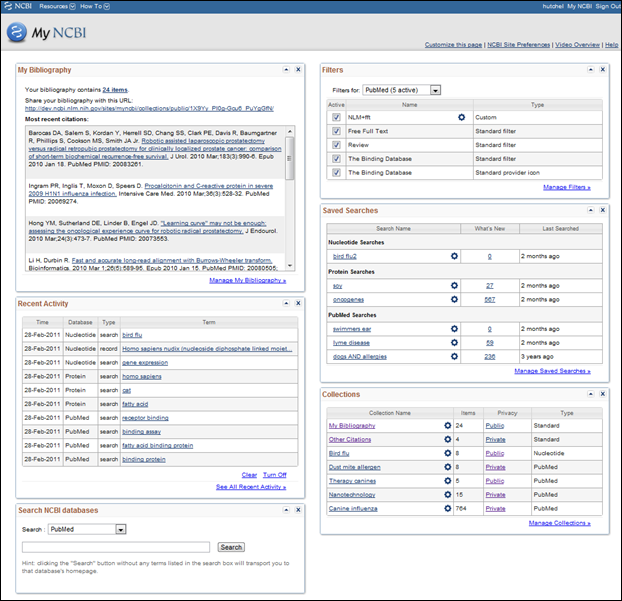Click the My NCBI logo icon
This screenshot has width=622, height=601.
[18, 33]
